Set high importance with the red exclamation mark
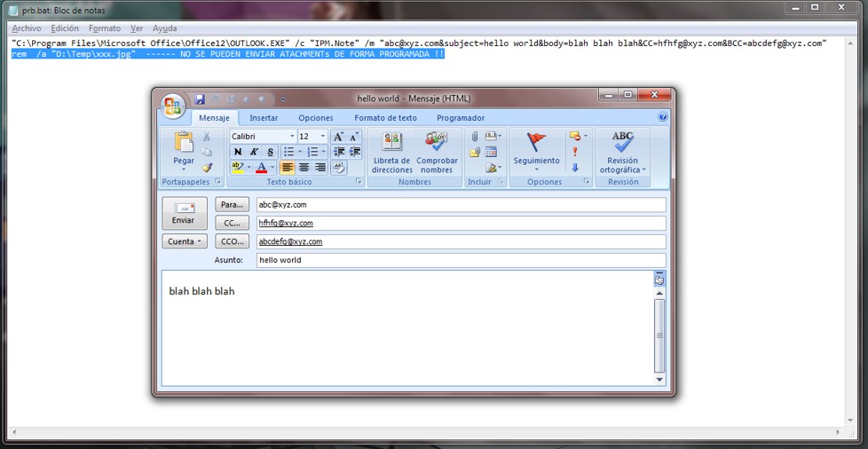This screenshot has height=449, width=868. [x=575, y=152]
